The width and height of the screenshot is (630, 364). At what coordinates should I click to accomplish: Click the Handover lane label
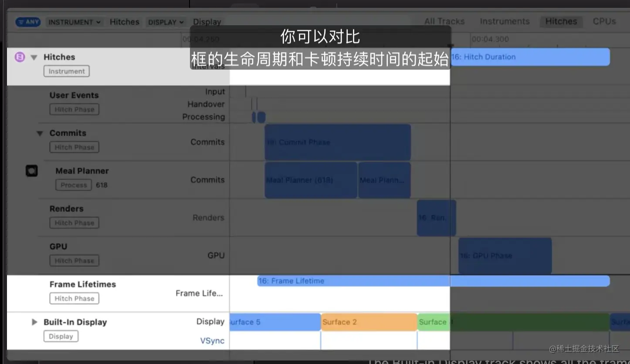pos(206,104)
